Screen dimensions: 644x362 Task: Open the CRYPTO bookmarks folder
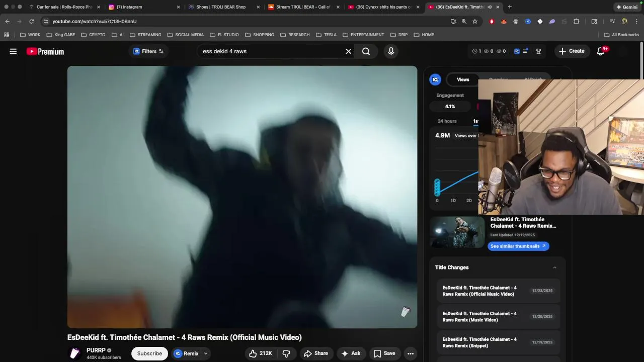point(93,35)
